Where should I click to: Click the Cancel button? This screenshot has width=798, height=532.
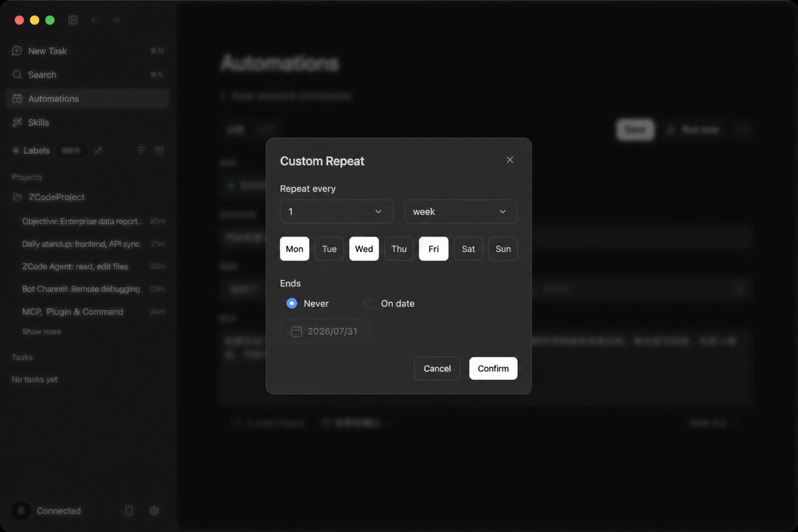pyautogui.click(x=437, y=368)
